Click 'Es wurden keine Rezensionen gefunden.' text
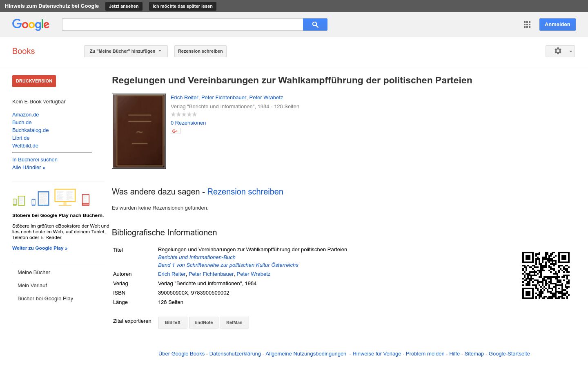Screen dimensions: 588x380 [x=160, y=208]
